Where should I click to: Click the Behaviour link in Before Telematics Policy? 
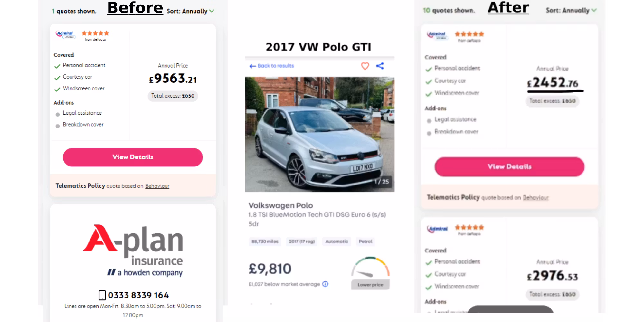click(x=157, y=186)
